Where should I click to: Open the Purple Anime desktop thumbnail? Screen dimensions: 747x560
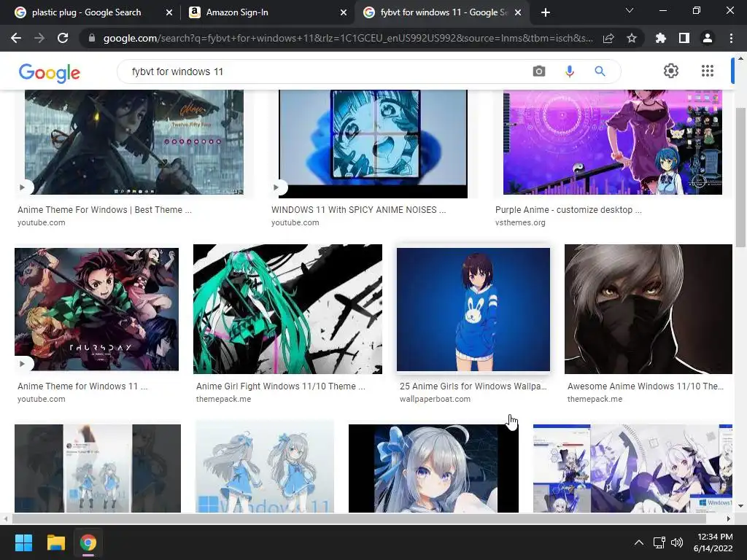coord(613,142)
